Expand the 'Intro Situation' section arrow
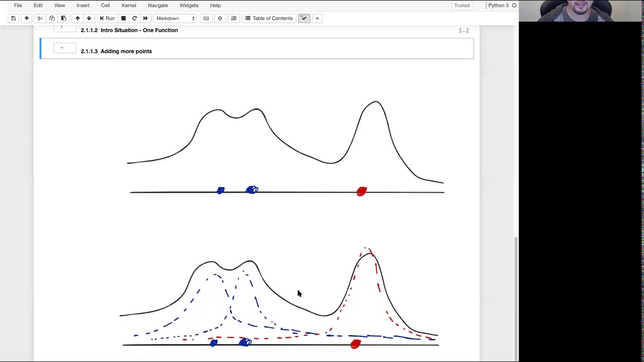Image resolution: width=644 pixels, height=362 pixels. point(62,28)
